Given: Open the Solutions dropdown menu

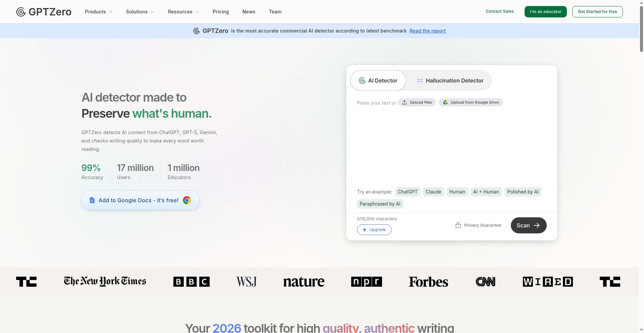Looking at the screenshot, I should point(140,12).
